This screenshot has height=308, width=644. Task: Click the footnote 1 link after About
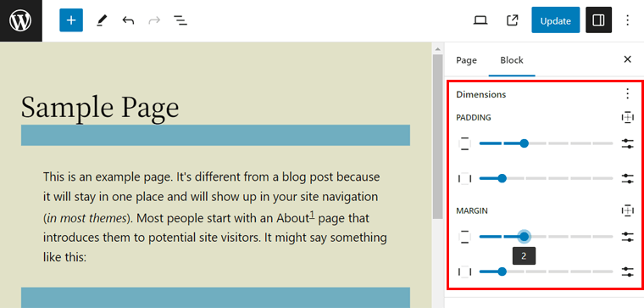click(312, 215)
